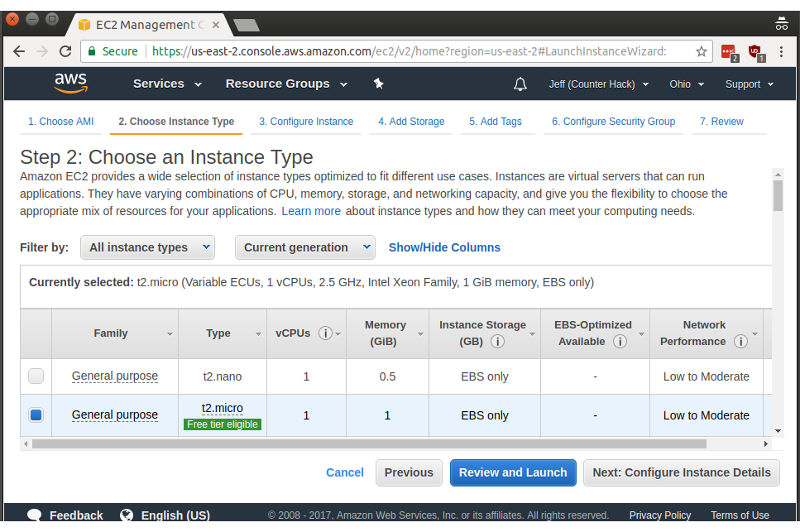Open the Resource Groups dropdown
Screen dimensions: 800x532
click(x=287, y=84)
